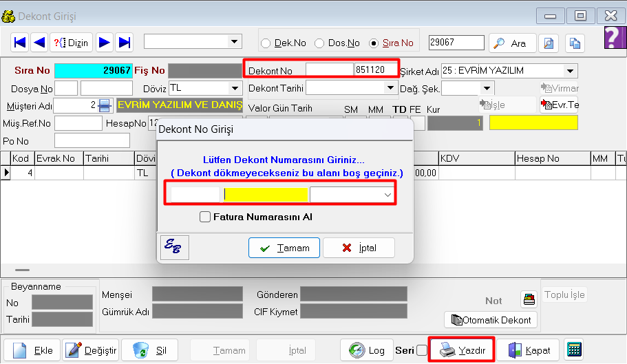Click the yellow Dekont number input field
627x364 pixels.
pyautogui.click(x=266, y=195)
